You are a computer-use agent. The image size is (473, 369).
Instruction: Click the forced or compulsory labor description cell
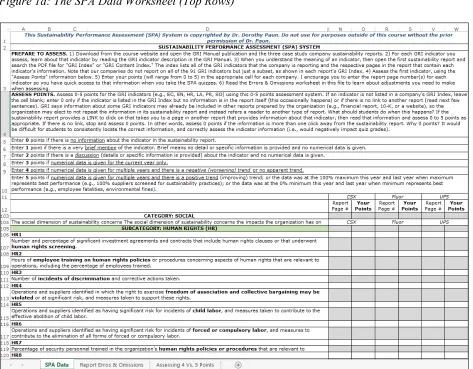click(x=169, y=333)
